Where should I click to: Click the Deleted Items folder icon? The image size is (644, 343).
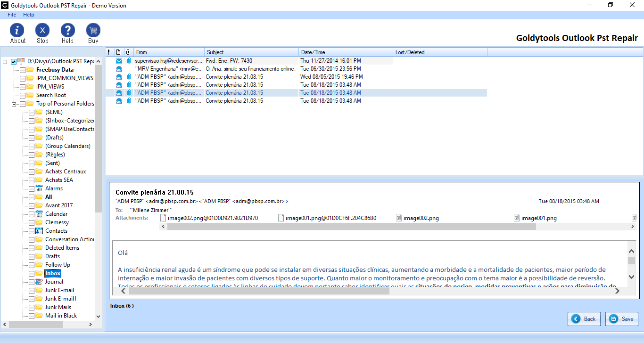pyautogui.click(x=39, y=248)
